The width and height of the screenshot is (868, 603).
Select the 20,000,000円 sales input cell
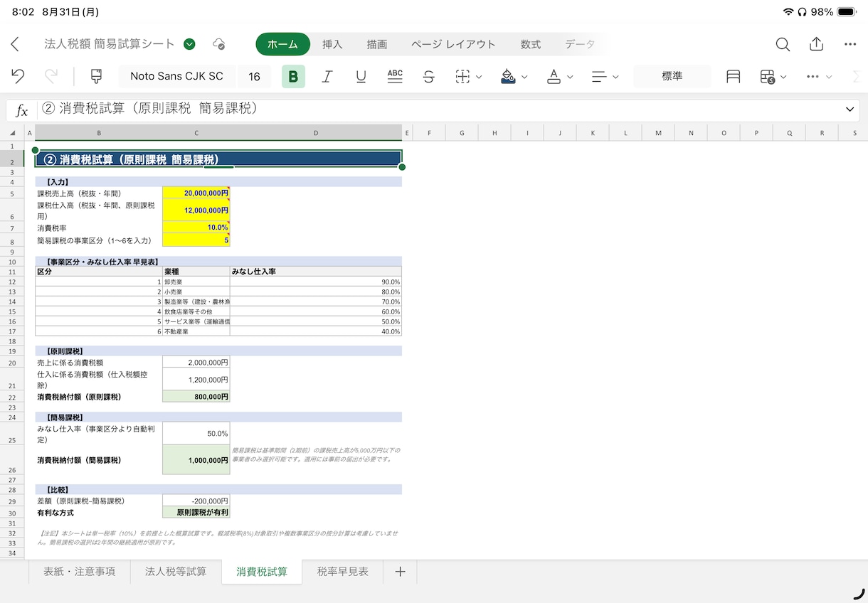pyautogui.click(x=196, y=193)
